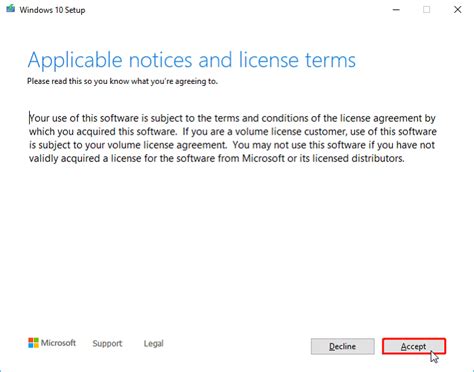Click the 'Windows 10 Setup' title text

click(52, 10)
